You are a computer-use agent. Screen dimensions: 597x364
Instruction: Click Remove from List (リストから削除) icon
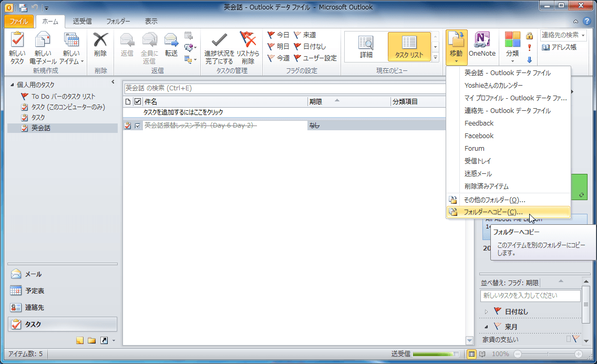[248, 39]
